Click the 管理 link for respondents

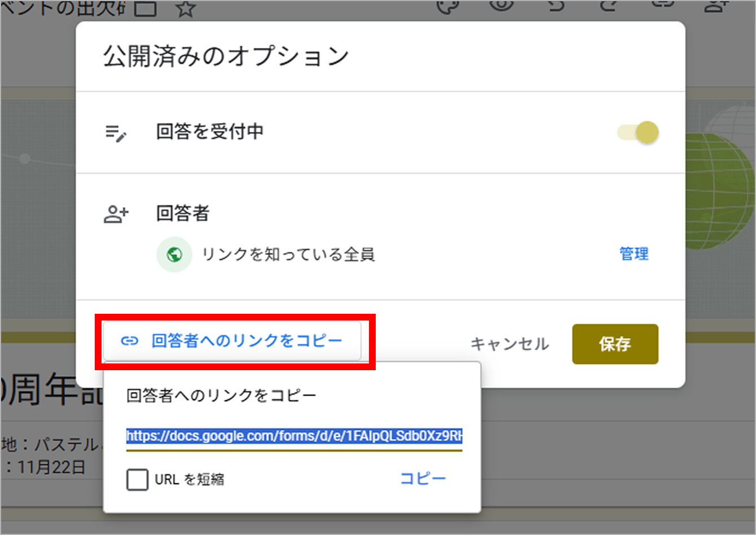(634, 254)
